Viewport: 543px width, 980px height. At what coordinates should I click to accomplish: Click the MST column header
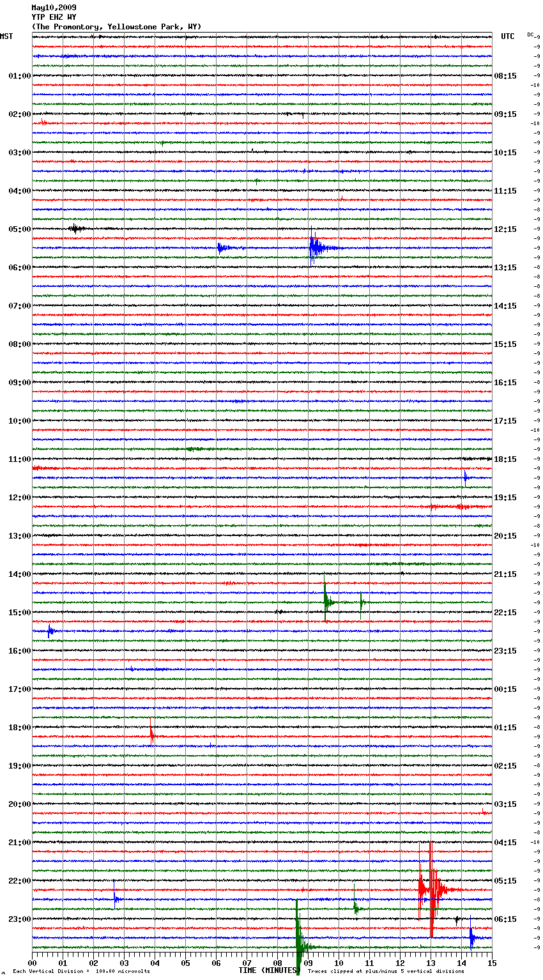point(6,36)
